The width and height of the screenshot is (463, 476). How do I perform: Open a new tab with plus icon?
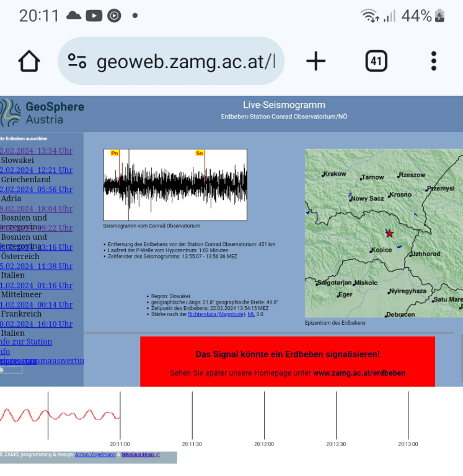[x=315, y=61]
